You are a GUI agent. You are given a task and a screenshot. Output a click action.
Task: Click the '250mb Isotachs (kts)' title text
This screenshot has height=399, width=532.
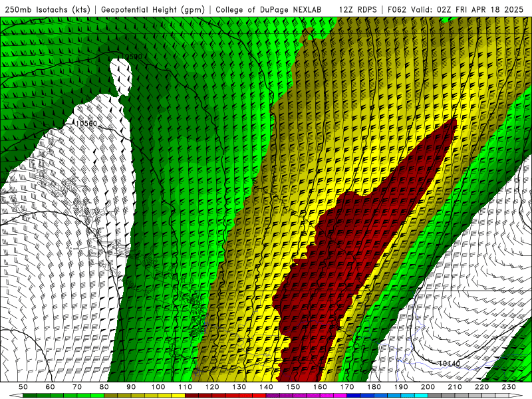click(x=47, y=9)
